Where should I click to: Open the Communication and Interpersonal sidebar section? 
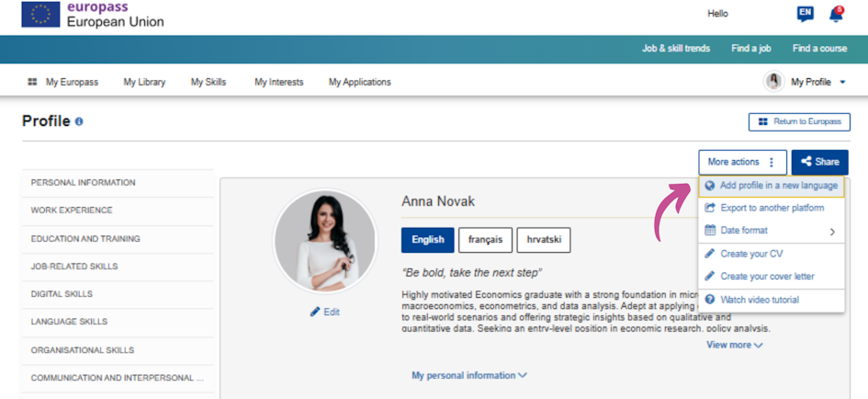point(118,379)
